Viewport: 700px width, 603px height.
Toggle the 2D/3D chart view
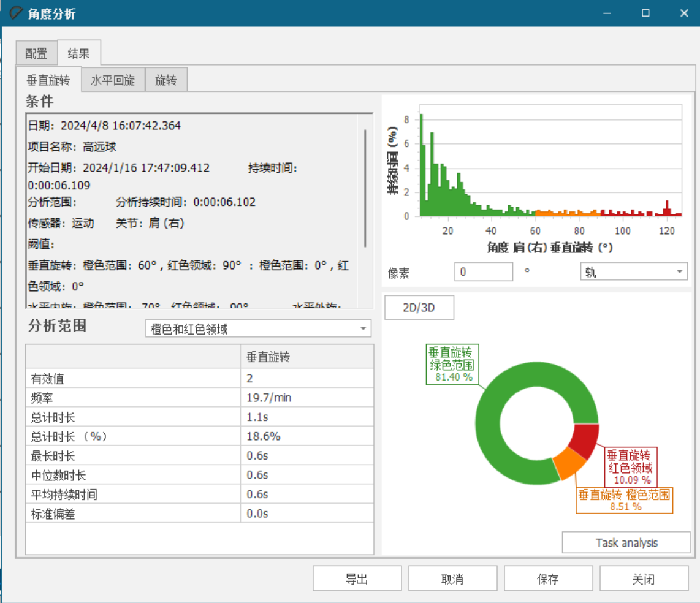419,308
